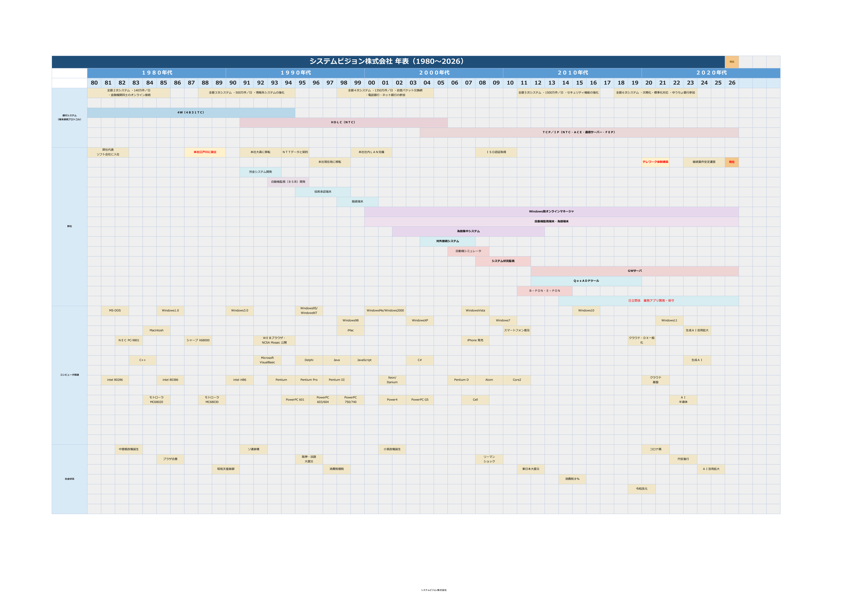Click "為替集中システム" bar
This screenshot has width=868, height=614.
coord(468,231)
